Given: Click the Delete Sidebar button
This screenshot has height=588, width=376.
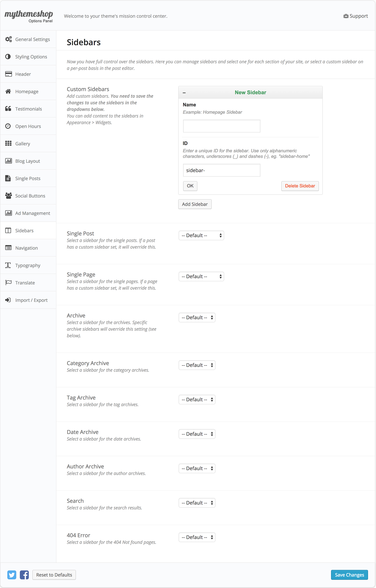Looking at the screenshot, I should 300,186.
